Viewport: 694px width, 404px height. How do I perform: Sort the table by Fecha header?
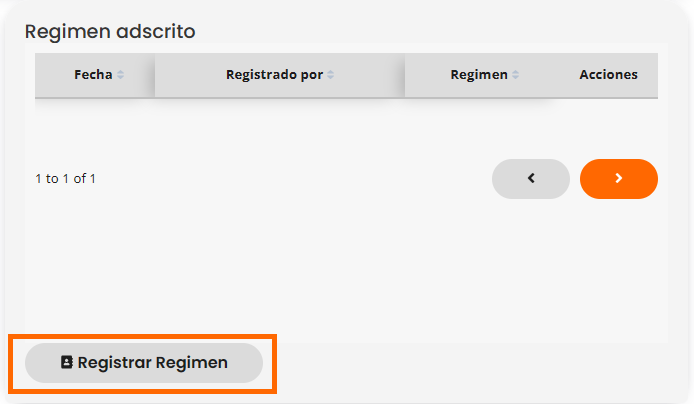pyautogui.click(x=94, y=75)
